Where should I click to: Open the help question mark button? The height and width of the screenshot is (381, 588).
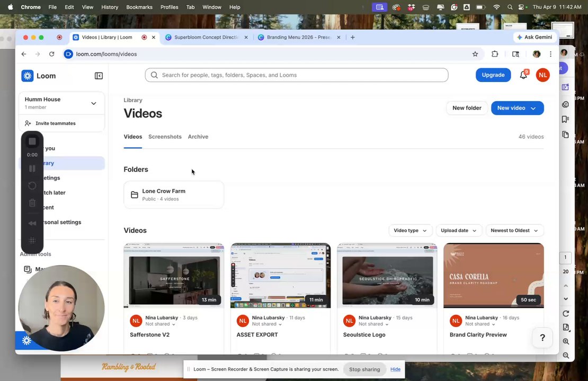tap(542, 338)
